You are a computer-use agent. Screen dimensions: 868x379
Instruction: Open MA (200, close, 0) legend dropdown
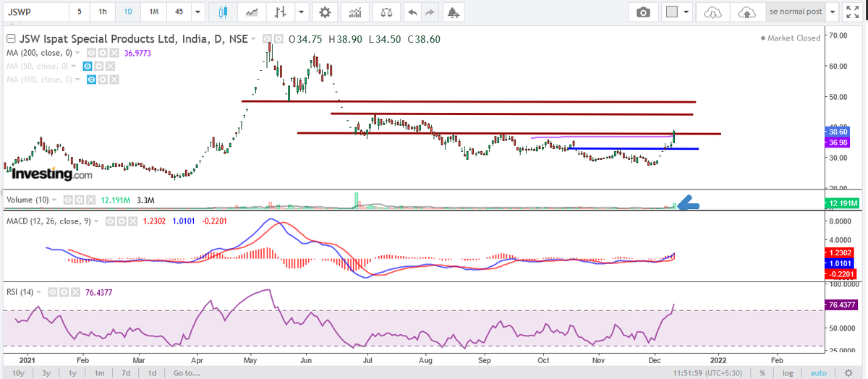(77, 53)
